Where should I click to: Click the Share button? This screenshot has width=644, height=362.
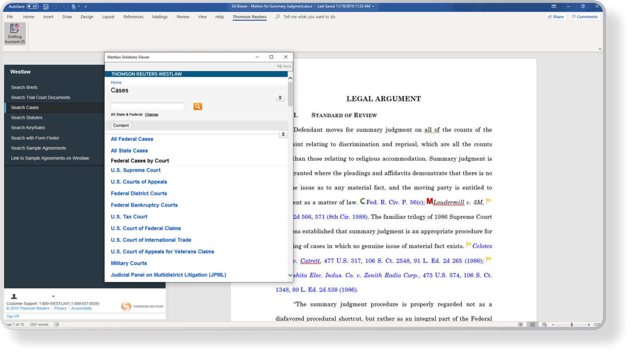pyautogui.click(x=556, y=17)
